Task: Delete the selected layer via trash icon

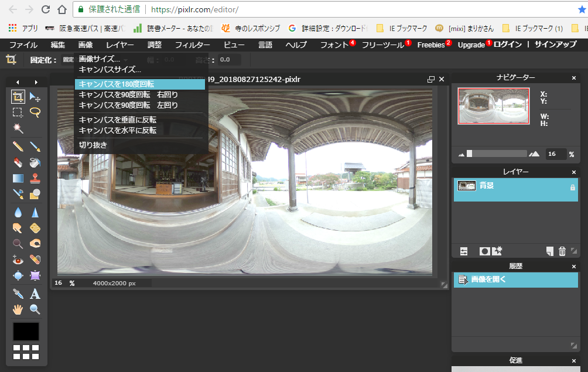Action: click(x=562, y=252)
